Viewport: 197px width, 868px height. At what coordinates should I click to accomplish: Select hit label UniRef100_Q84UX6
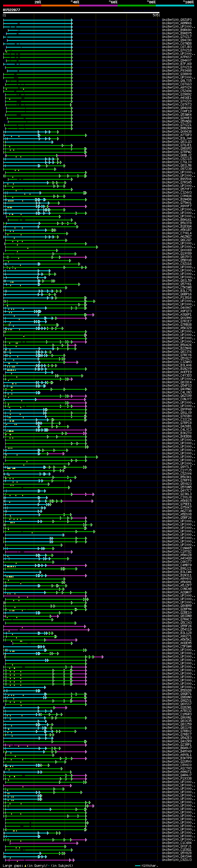pyautogui.click(x=177, y=108)
